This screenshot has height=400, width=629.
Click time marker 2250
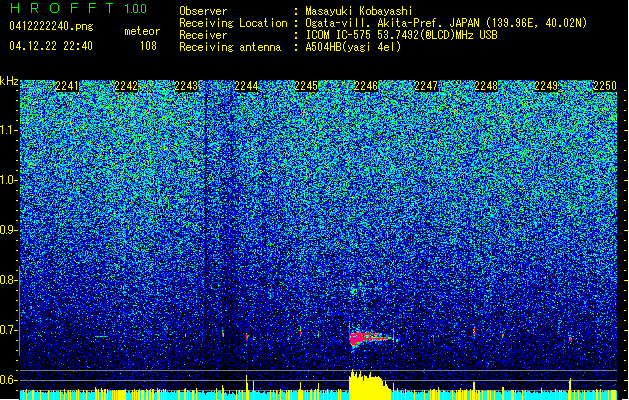[x=605, y=86]
